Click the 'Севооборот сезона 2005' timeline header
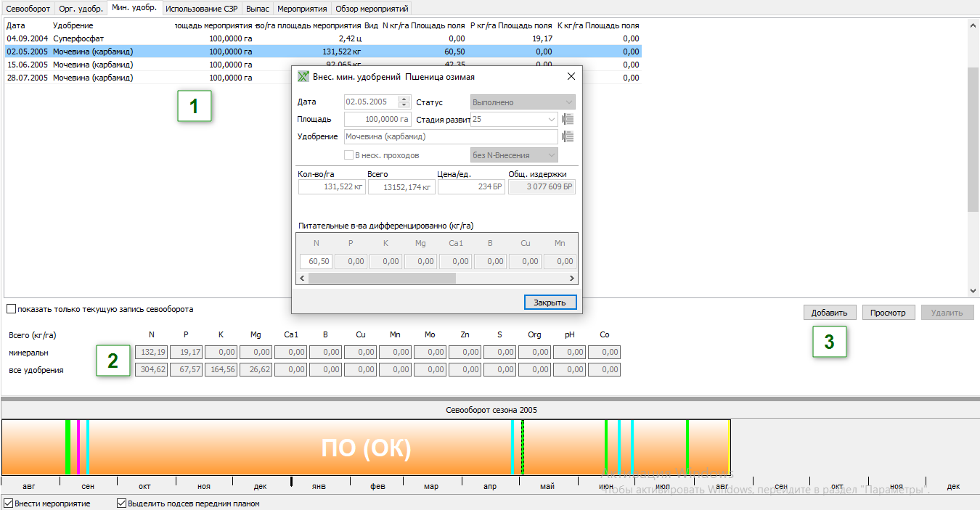This screenshot has width=980, height=510. (x=491, y=410)
